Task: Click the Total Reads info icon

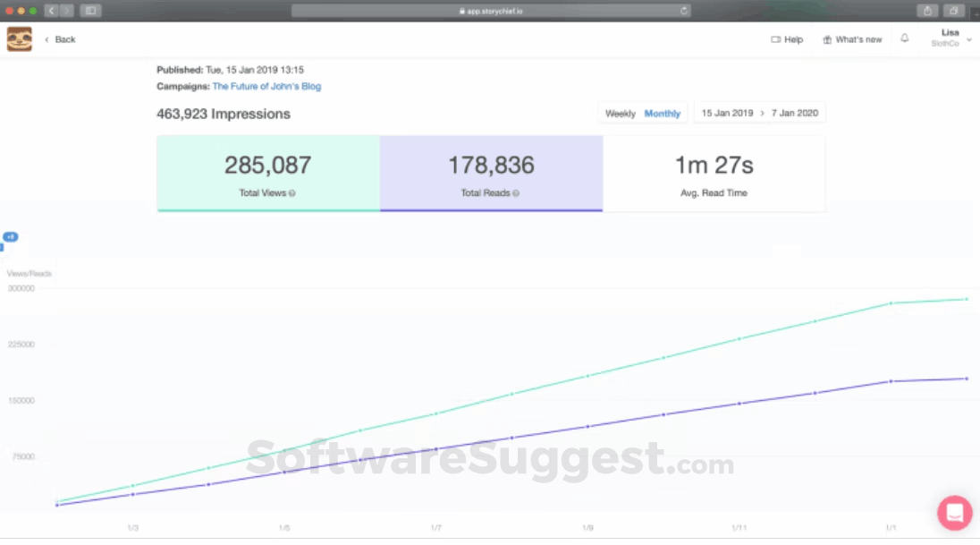Action: pyautogui.click(x=516, y=193)
